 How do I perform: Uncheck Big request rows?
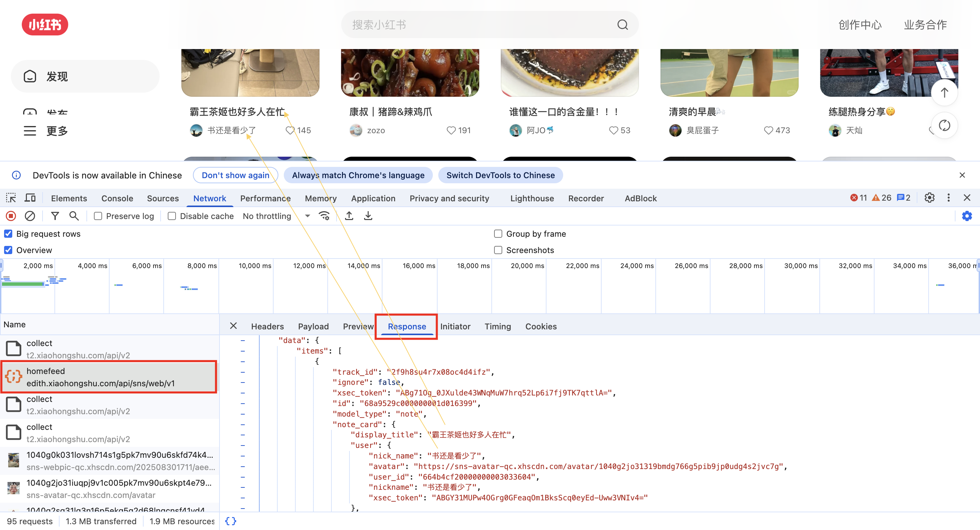pyautogui.click(x=9, y=234)
